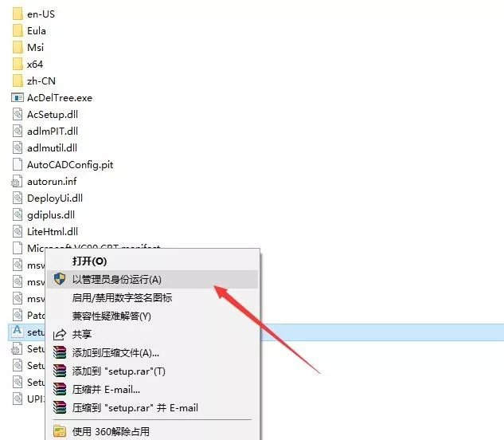Click the autorun.inf gear file icon
This screenshot has height=440, width=504.
[17, 182]
